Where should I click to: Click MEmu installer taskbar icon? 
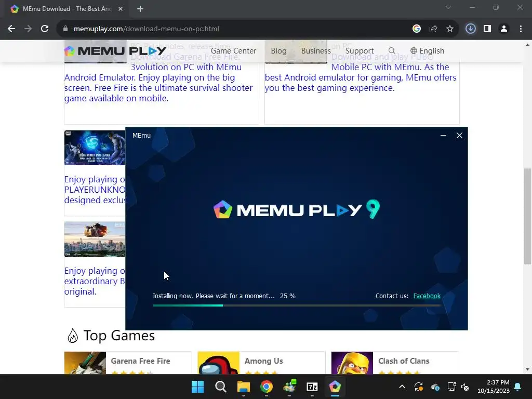click(x=335, y=387)
